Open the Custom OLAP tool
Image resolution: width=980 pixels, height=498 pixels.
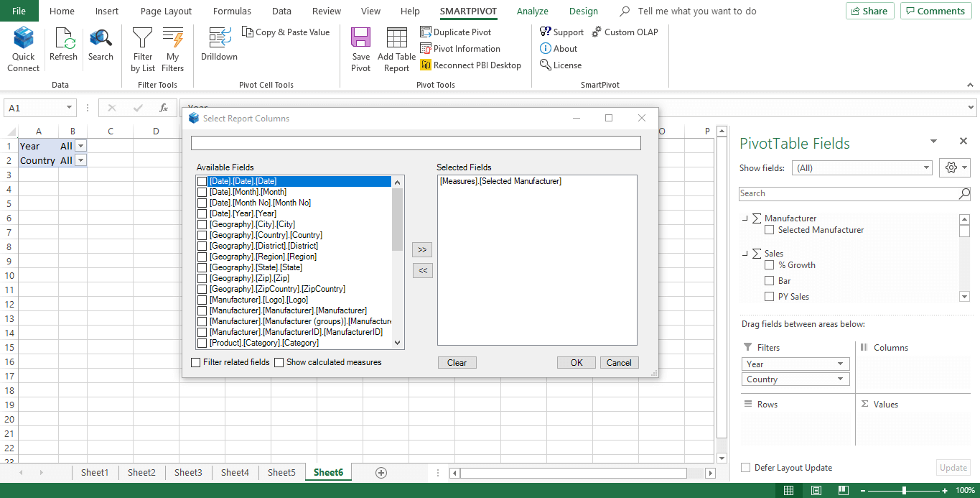(x=624, y=32)
